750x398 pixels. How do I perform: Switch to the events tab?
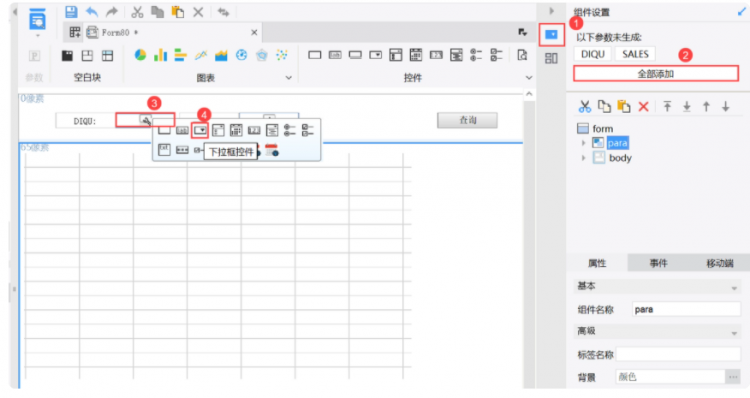coord(658,263)
